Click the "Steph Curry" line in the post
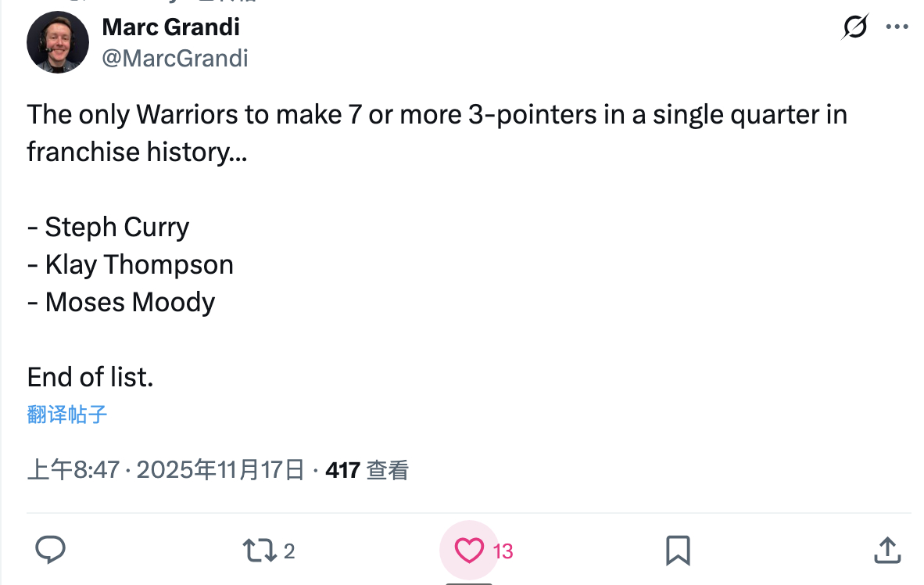 tap(116, 228)
